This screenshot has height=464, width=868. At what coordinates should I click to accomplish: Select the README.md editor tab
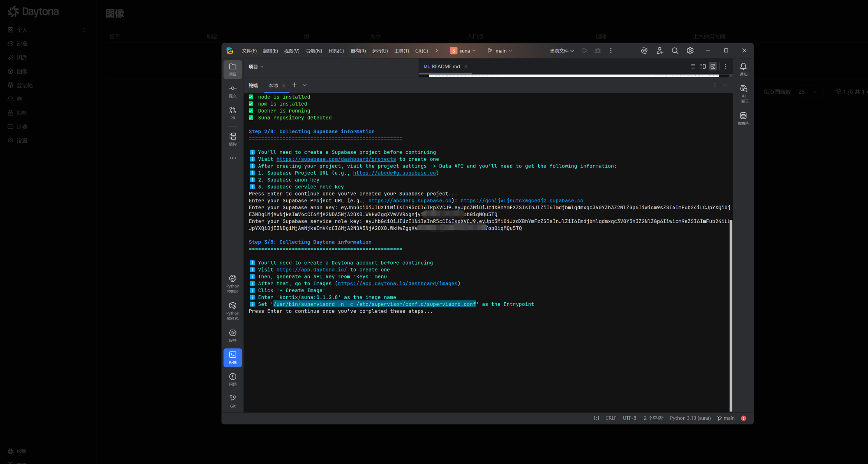click(445, 66)
